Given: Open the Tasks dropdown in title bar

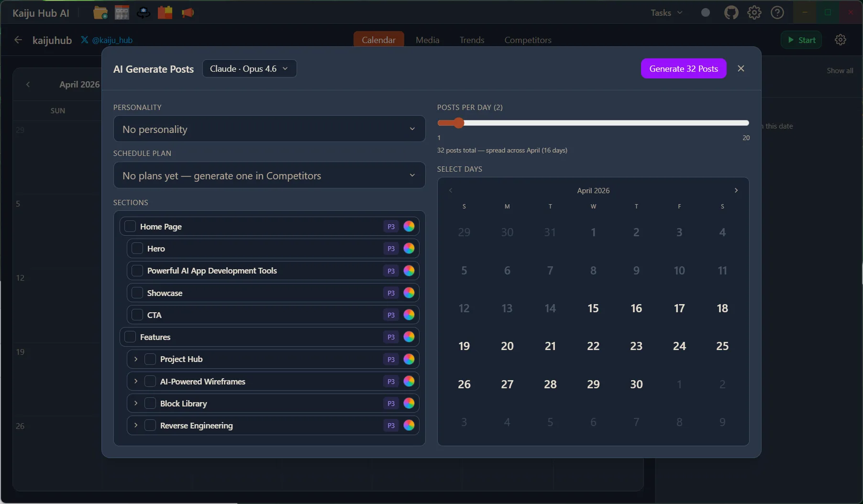Looking at the screenshot, I should point(667,12).
